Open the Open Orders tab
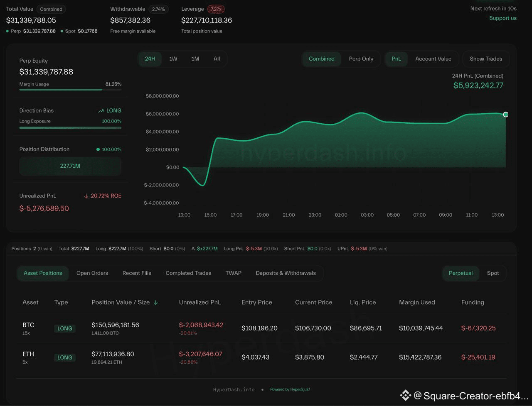The image size is (532, 406). point(92,273)
